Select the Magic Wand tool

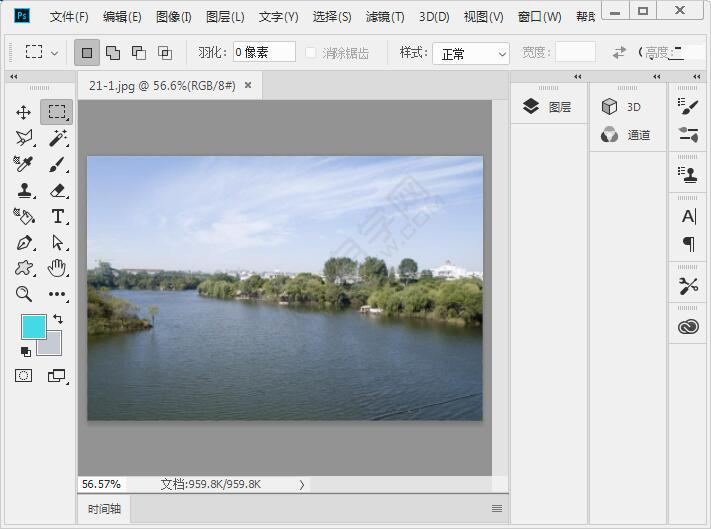(x=58, y=138)
